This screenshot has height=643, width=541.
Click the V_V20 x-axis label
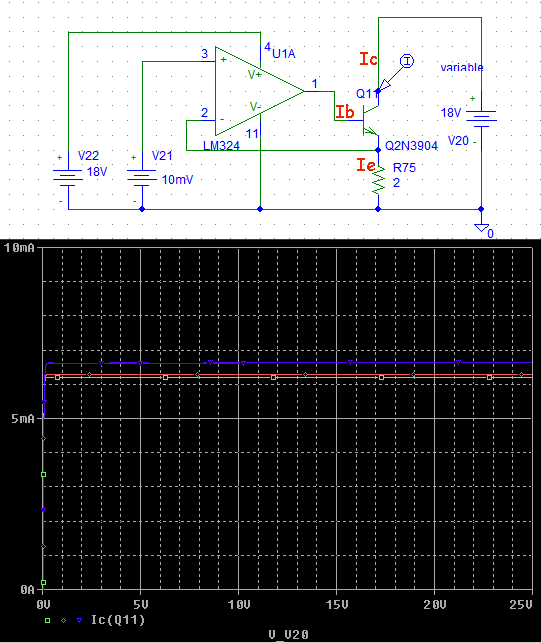pos(288,635)
